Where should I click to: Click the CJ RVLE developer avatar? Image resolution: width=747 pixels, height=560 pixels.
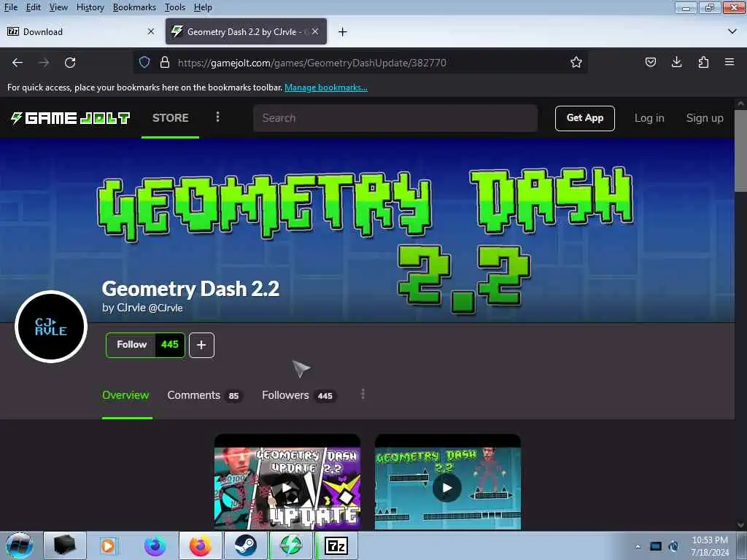point(51,327)
